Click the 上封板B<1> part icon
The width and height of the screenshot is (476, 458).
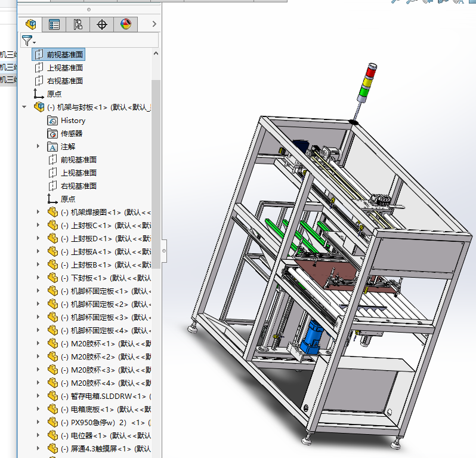tap(53, 265)
